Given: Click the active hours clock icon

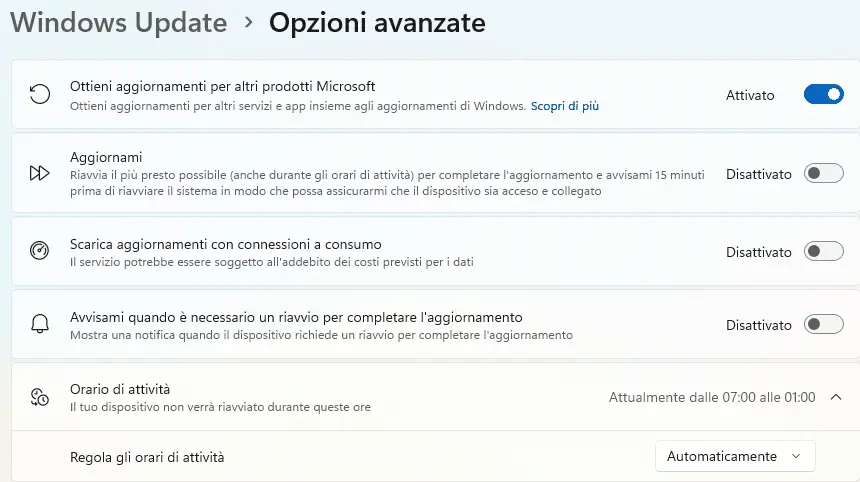Looking at the screenshot, I should pyautogui.click(x=39, y=397).
